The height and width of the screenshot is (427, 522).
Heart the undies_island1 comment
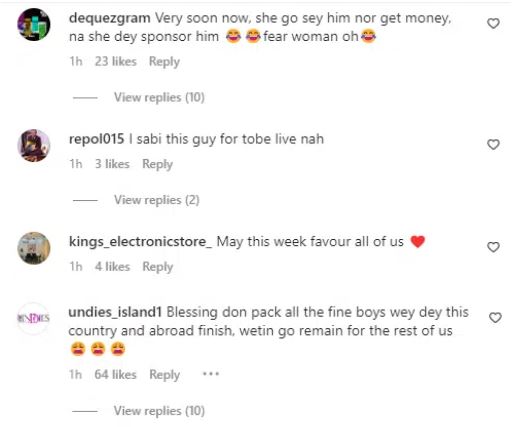pos(495,318)
